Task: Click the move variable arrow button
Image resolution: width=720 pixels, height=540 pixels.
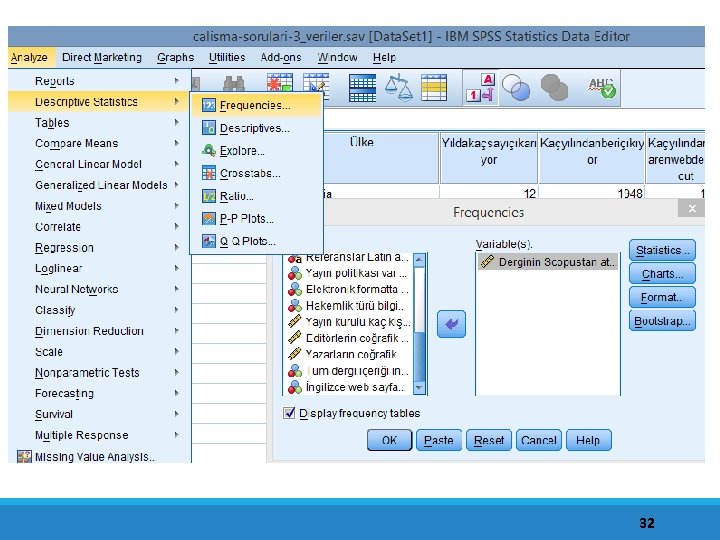Action: [451, 324]
